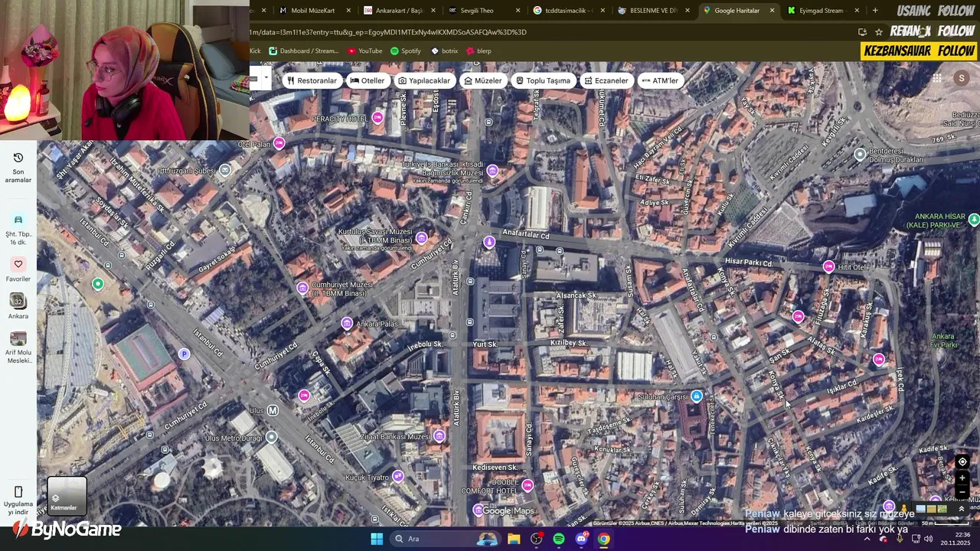Filter map by Müzeler
Image resolution: width=980 pixels, height=551 pixels.
pos(483,80)
